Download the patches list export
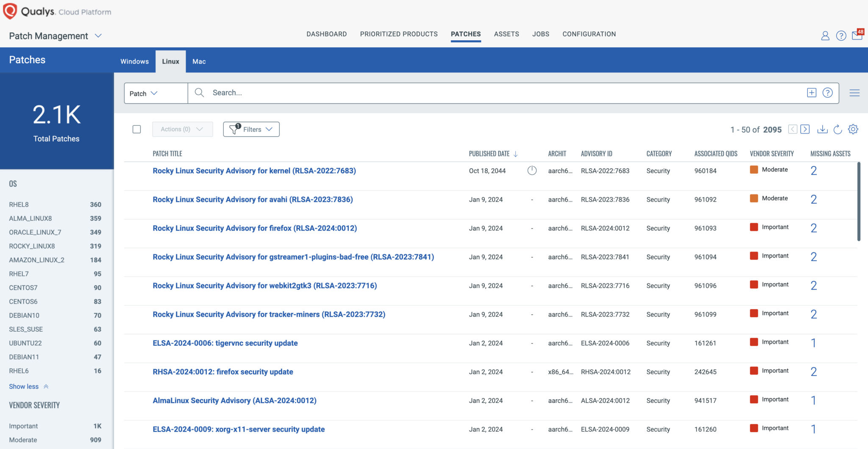The height and width of the screenshot is (449, 868). point(823,130)
